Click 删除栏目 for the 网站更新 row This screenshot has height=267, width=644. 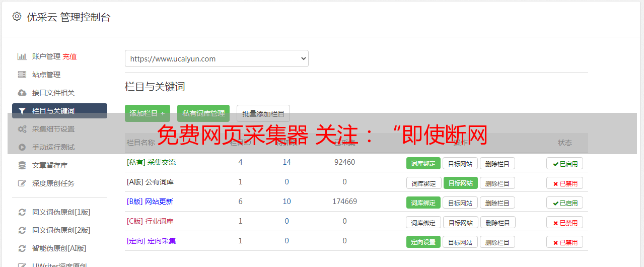click(x=497, y=203)
